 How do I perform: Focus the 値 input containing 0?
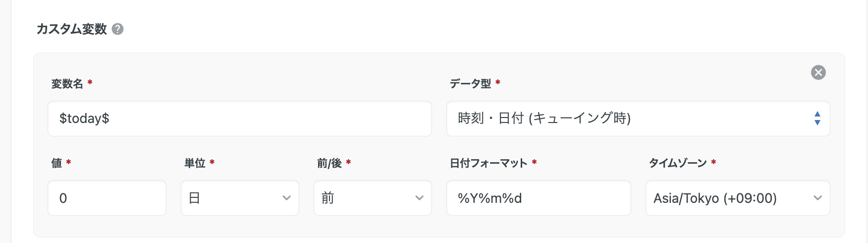tap(107, 198)
